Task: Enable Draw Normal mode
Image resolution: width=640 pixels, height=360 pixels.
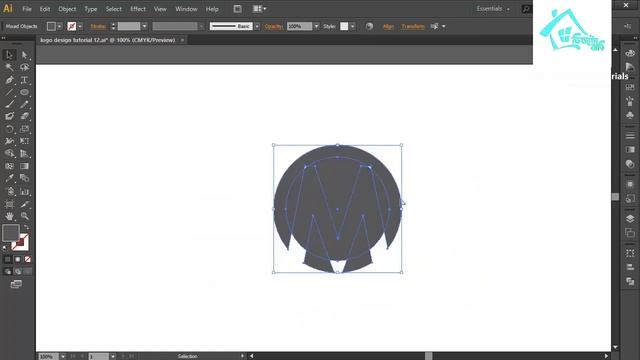Action: pyautogui.click(x=7, y=271)
